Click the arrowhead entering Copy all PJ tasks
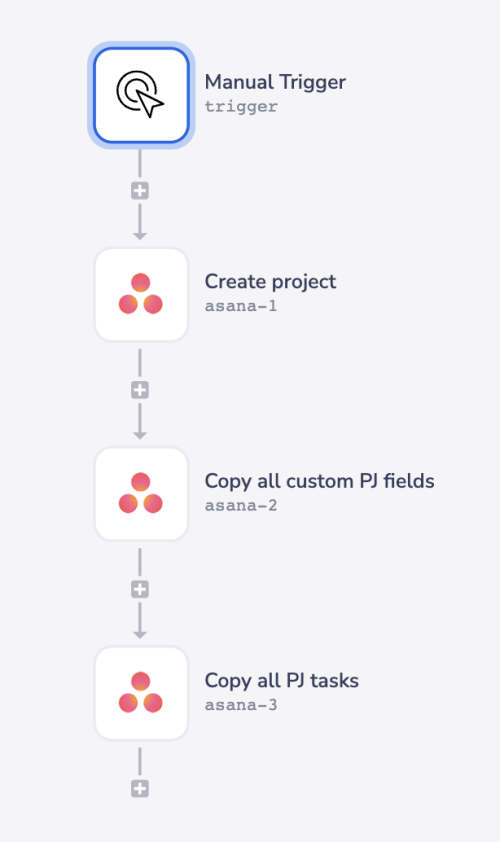Image resolution: width=500 pixels, height=842 pixels. pyautogui.click(x=140, y=634)
